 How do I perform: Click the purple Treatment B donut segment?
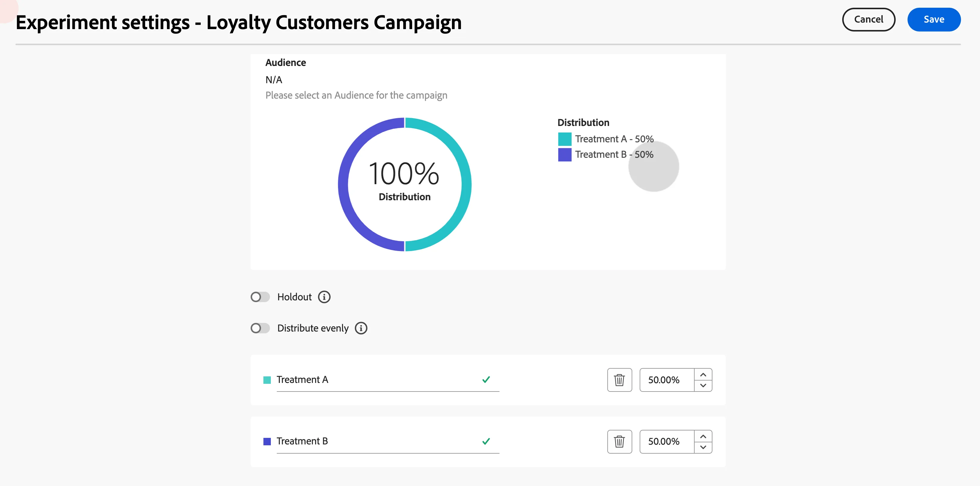pos(343,184)
